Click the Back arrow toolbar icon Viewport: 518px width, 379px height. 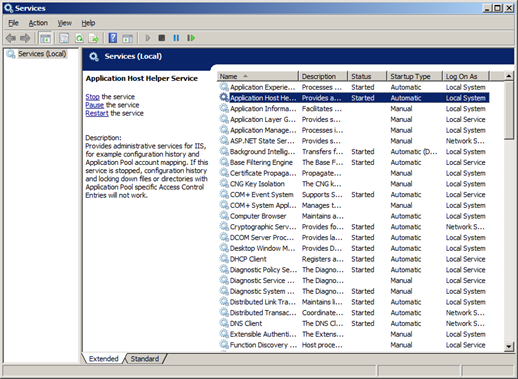(x=11, y=38)
